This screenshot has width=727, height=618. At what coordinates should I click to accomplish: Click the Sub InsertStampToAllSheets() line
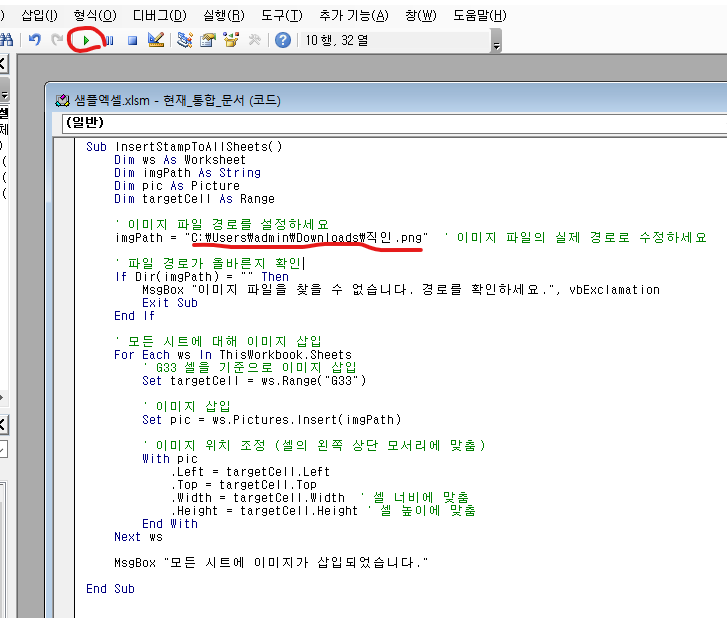[x=184, y=147]
